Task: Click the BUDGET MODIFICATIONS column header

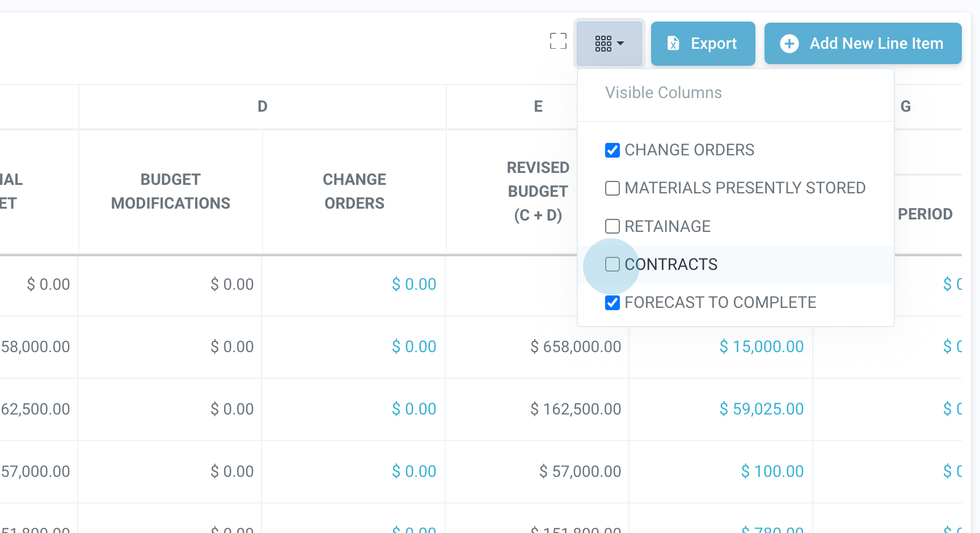Action: (x=171, y=191)
